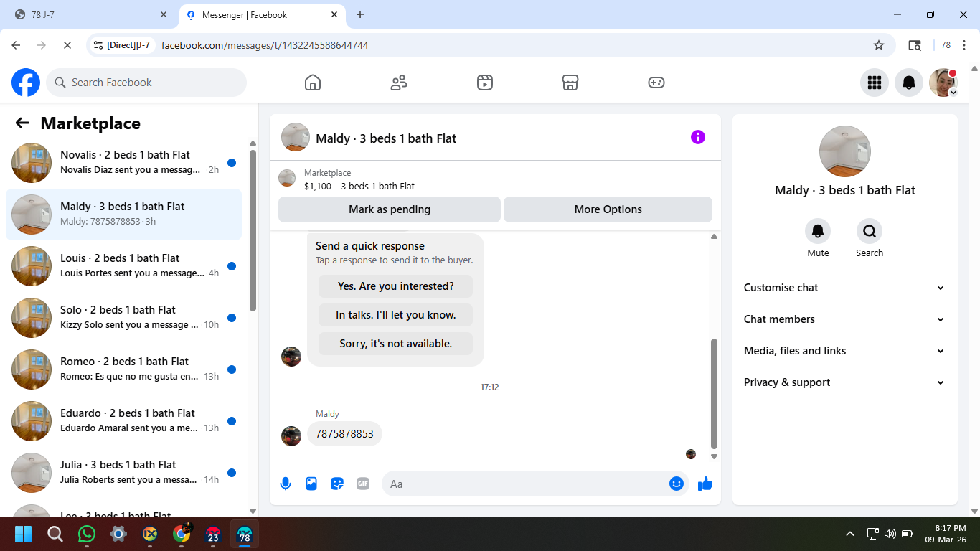Open the notifications bell in header

909,83
